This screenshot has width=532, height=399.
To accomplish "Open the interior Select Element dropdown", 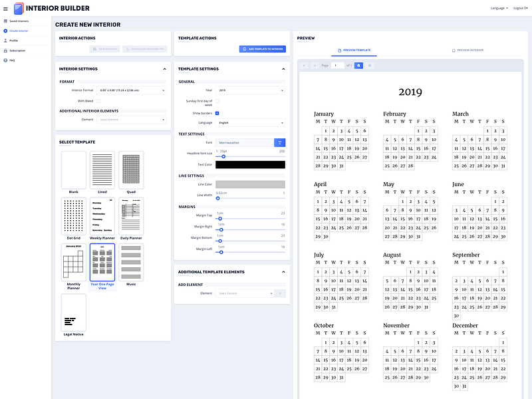I will 131,120.
